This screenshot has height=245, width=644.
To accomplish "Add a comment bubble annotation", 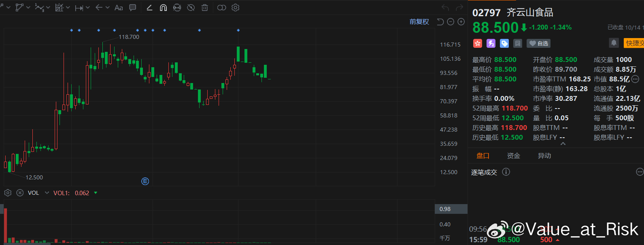I will (132, 7).
